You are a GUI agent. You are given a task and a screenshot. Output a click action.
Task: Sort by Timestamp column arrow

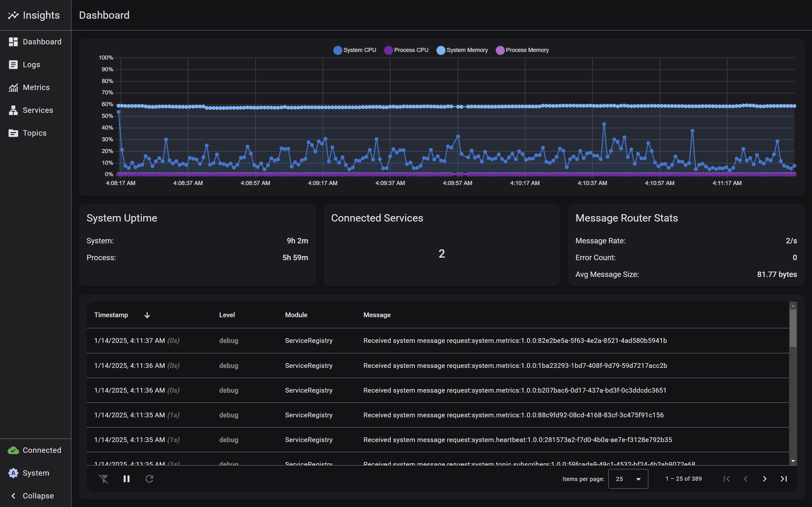click(x=147, y=315)
